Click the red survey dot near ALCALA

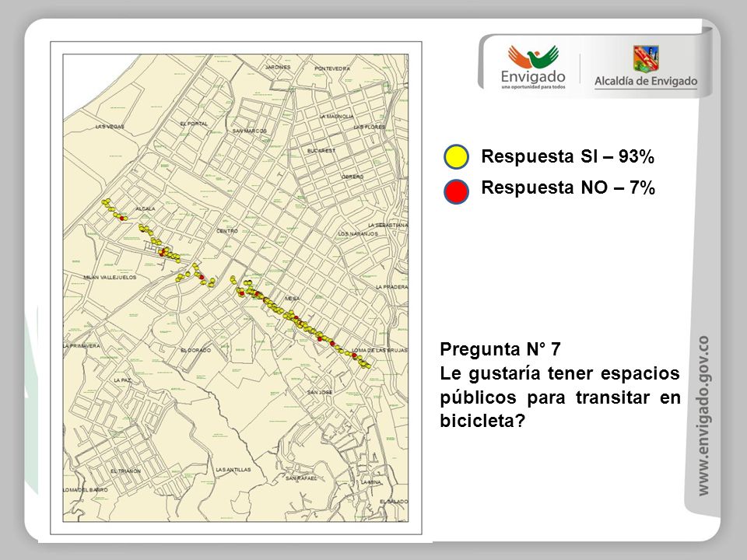(122, 218)
